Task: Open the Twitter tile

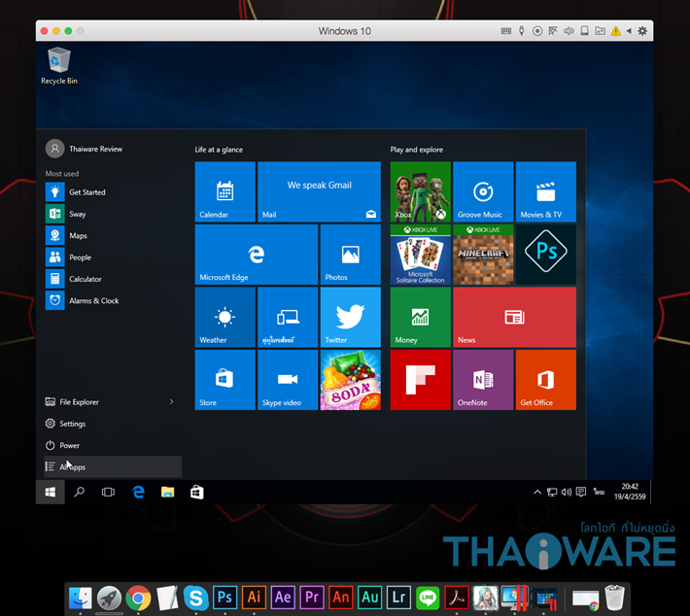Action: (x=350, y=318)
